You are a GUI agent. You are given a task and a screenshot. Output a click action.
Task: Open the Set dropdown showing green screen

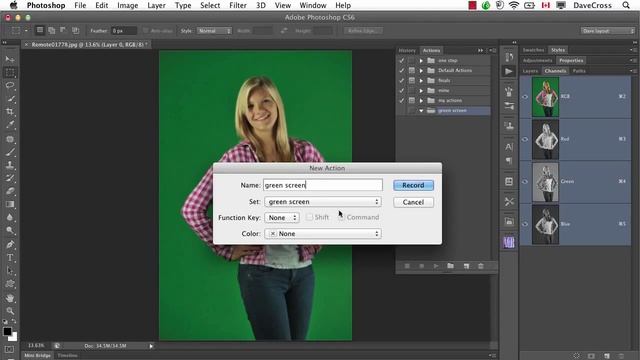[x=323, y=202]
